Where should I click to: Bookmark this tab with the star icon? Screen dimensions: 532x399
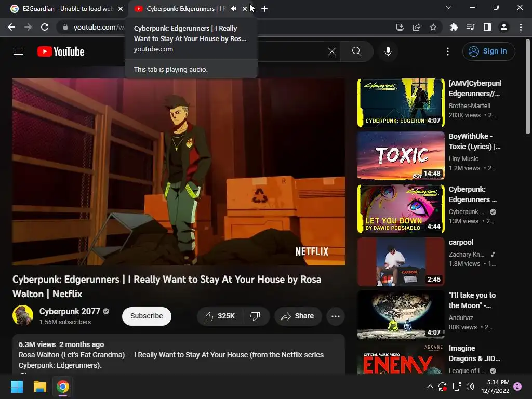tap(433, 27)
